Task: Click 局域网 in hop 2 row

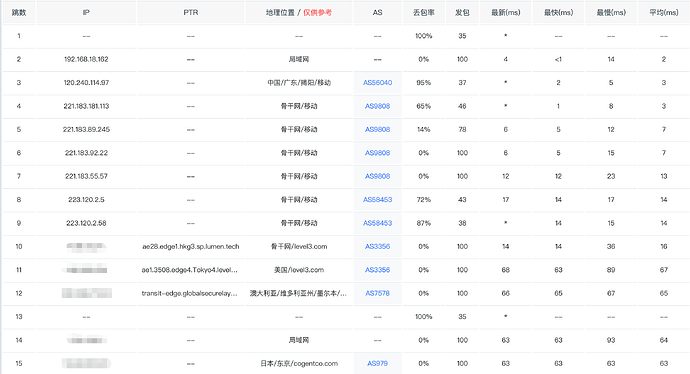Action: click(x=299, y=59)
